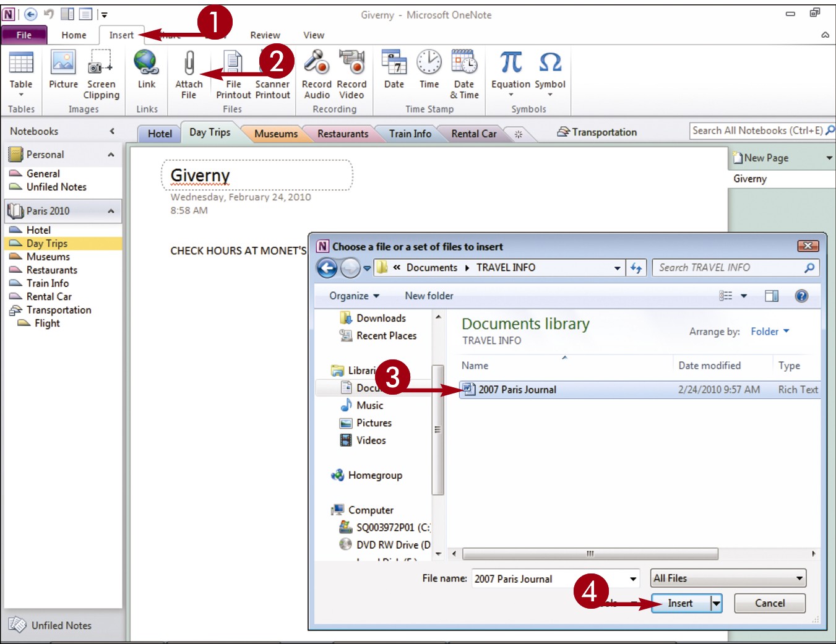Sort files by Date modified column
836x644 pixels.
click(x=709, y=366)
